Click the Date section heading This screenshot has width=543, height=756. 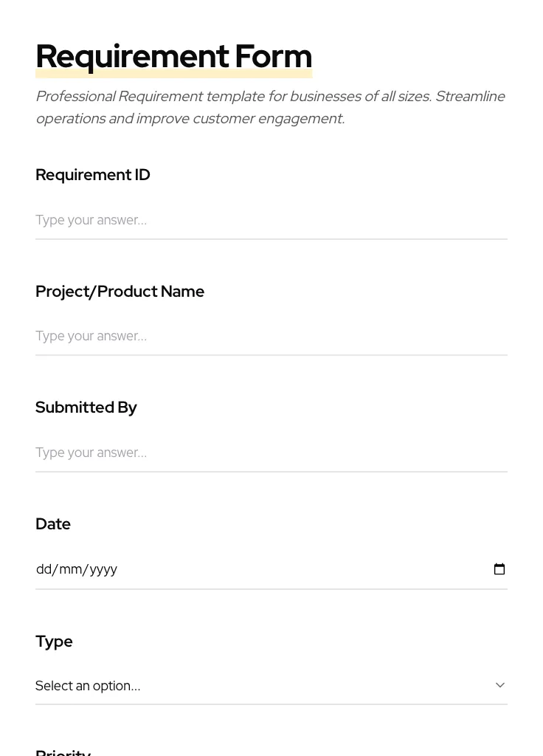pos(52,523)
